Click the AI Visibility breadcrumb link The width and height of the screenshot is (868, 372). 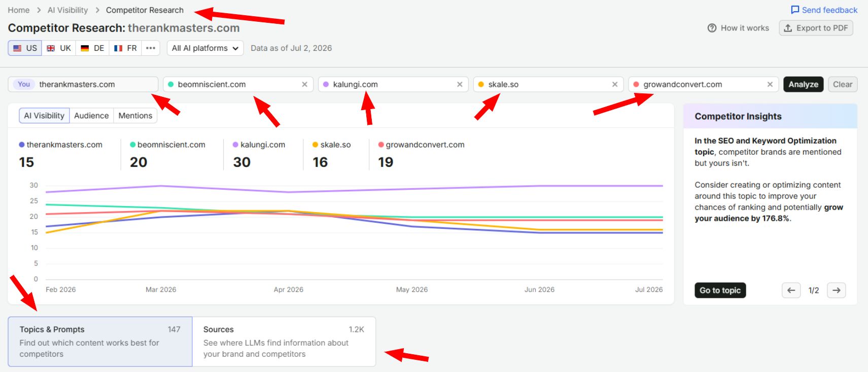click(x=67, y=10)
